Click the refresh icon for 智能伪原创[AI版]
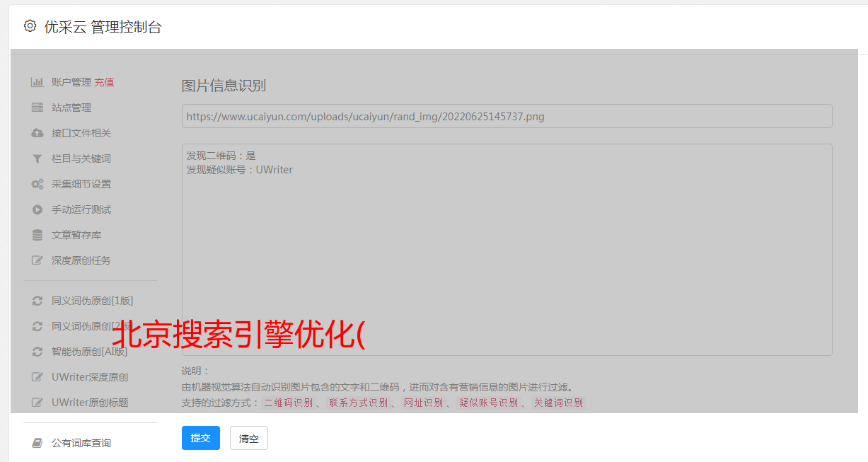 [37, 352]
